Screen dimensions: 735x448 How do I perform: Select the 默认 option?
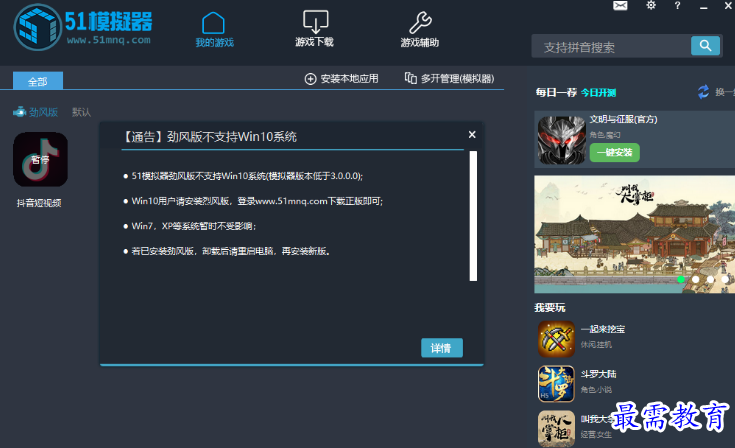click(x=81, y=112)
